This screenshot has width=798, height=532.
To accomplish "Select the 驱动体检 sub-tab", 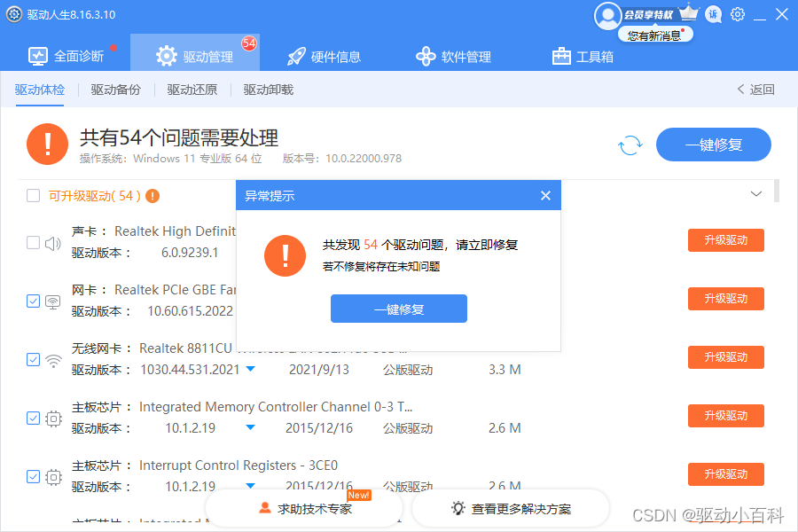I will 40,90.
